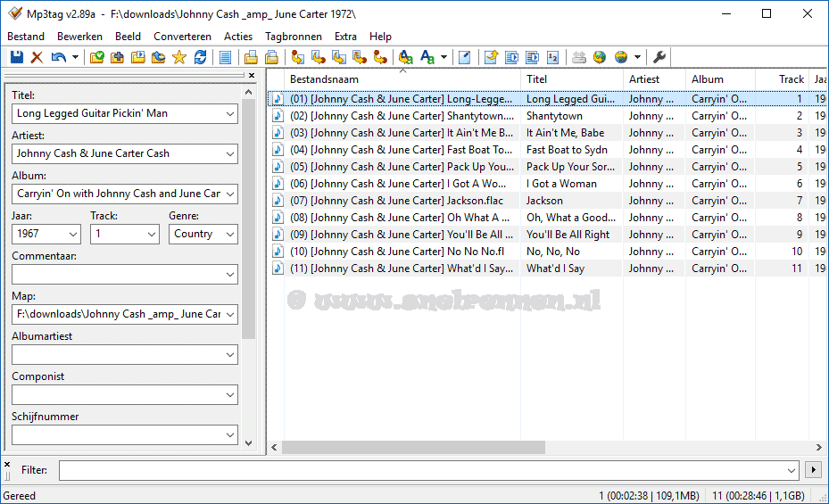The height and width of the screenshot is (504, 829).
Task: Expand the Titel field dropdown
Action: point(230,113)
